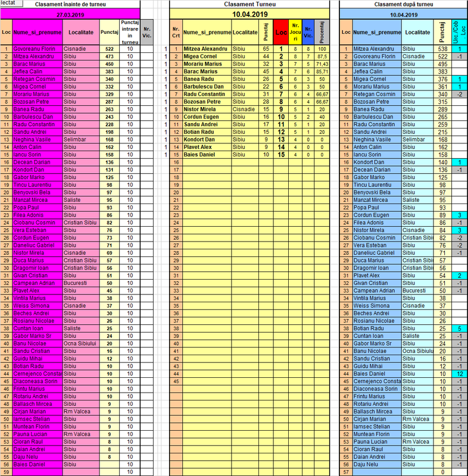
Task: Select rank change 2 for Plavet Alex
Action: [459, 275]
